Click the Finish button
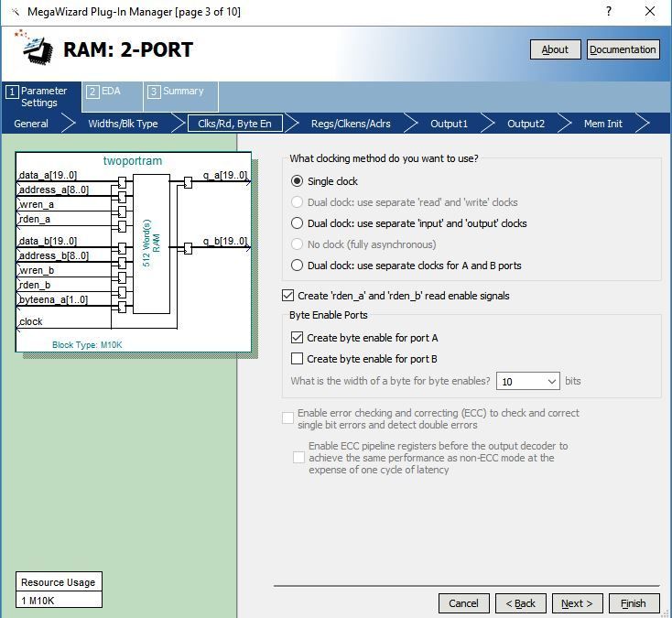The width and height of the screenshot is (672, 618). click(634, 603)
